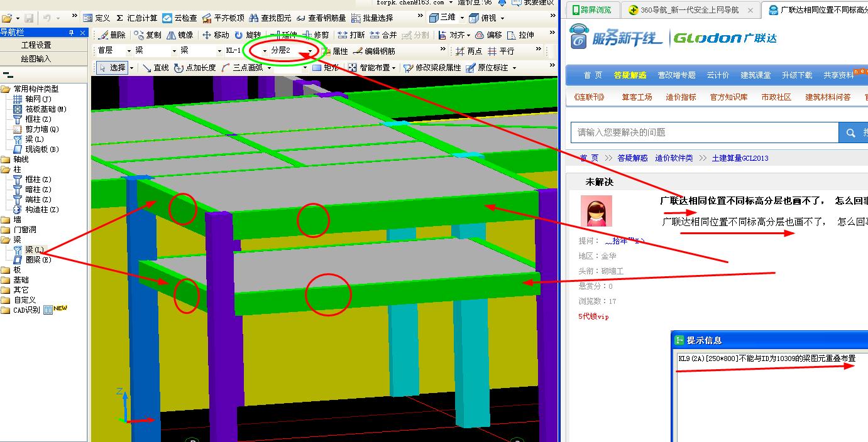This screenshot has width=868, height=442.
Task: Click the 官方知识库 link
Action: pyautogui.click(x=728, y=97)
